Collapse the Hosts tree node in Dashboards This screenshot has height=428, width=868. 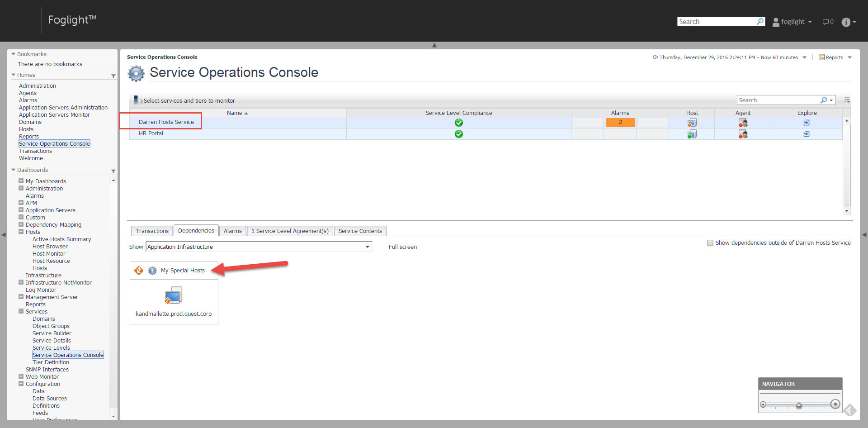click(x=21, y=232)
